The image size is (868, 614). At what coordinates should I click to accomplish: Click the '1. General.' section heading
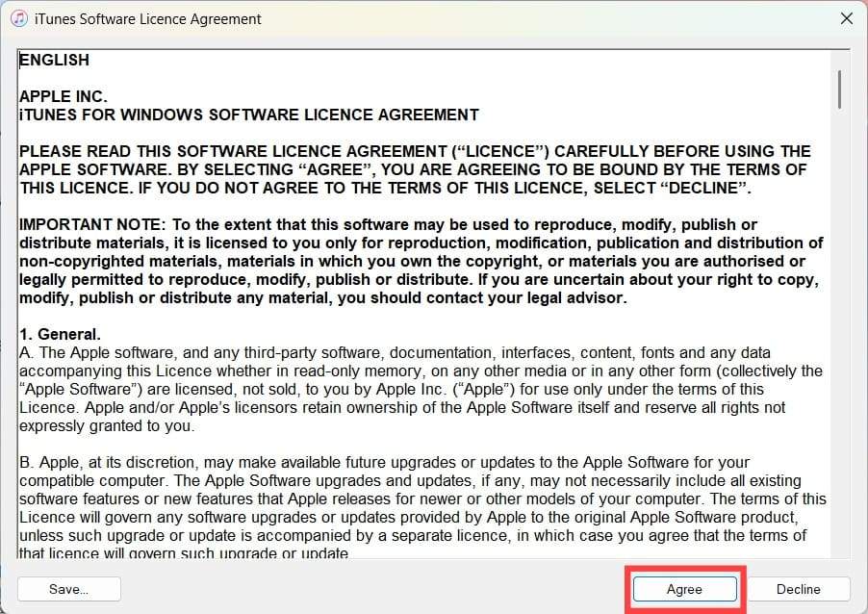click(x=60, y=334)
